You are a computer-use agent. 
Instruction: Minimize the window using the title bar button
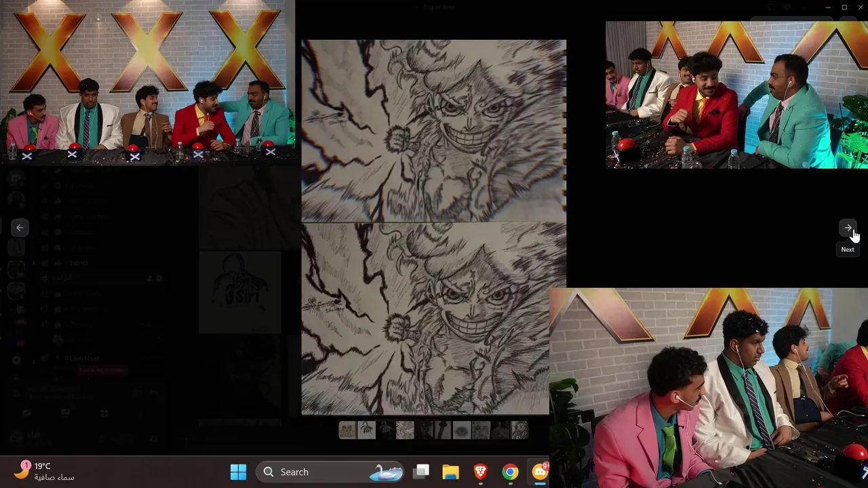[x=828, y=7]
